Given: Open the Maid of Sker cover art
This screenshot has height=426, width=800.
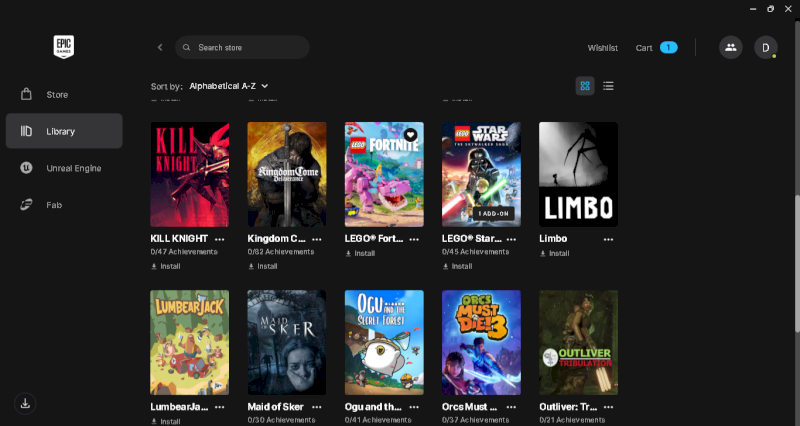Looking at the screenshot, I should pyautogui.click(x=287, y=342).
